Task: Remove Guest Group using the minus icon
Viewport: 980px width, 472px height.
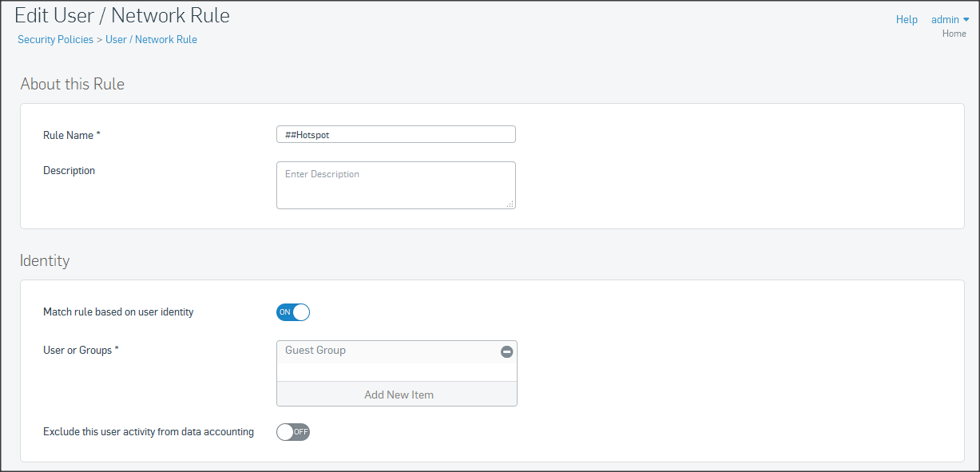Action: [506, 351]
